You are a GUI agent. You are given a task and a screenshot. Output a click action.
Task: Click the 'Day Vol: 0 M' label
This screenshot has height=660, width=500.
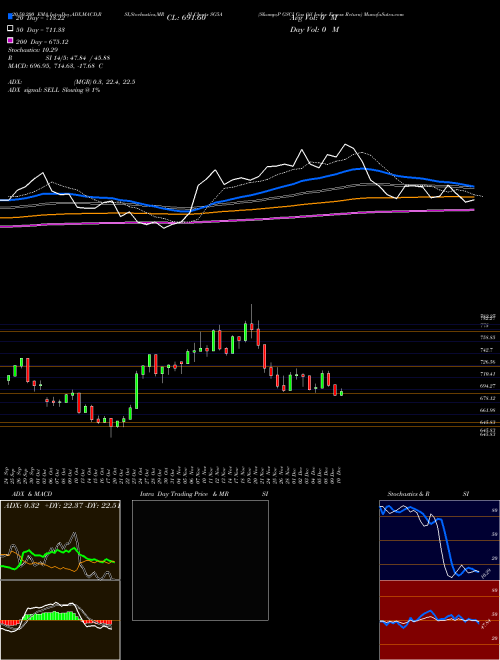[x=314, y=29]
